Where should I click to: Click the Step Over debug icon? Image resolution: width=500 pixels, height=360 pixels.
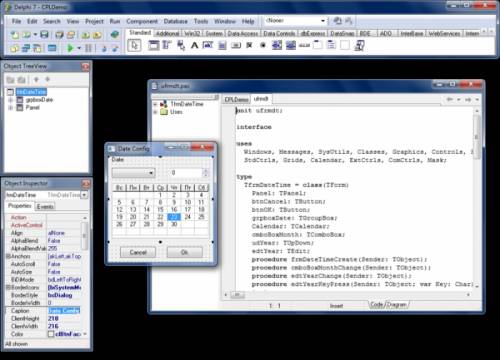(115, 48)
